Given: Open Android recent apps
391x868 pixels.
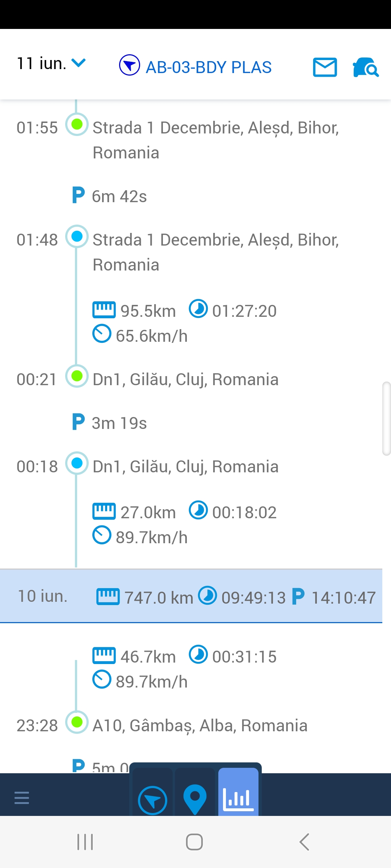Looking at the screenshot, I should tap(85, 842).
